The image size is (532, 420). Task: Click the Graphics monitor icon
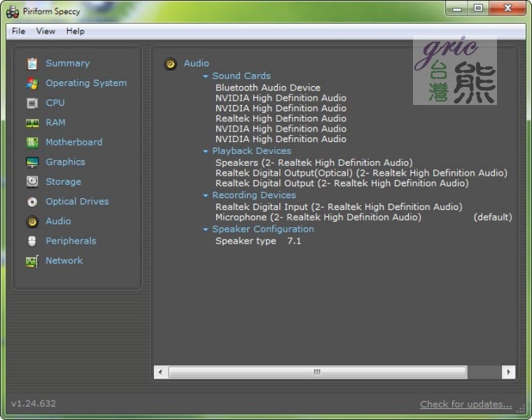tap(32, 162)
